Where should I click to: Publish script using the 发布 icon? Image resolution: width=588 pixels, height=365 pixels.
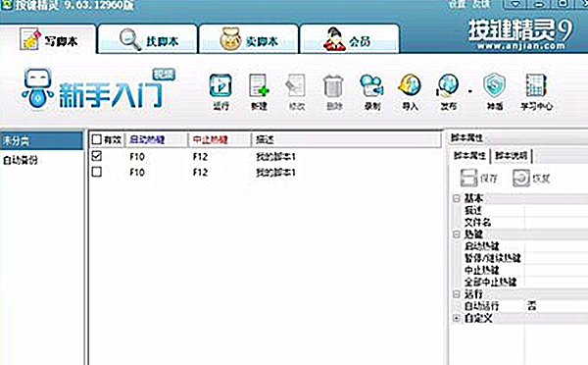(448, 92)
